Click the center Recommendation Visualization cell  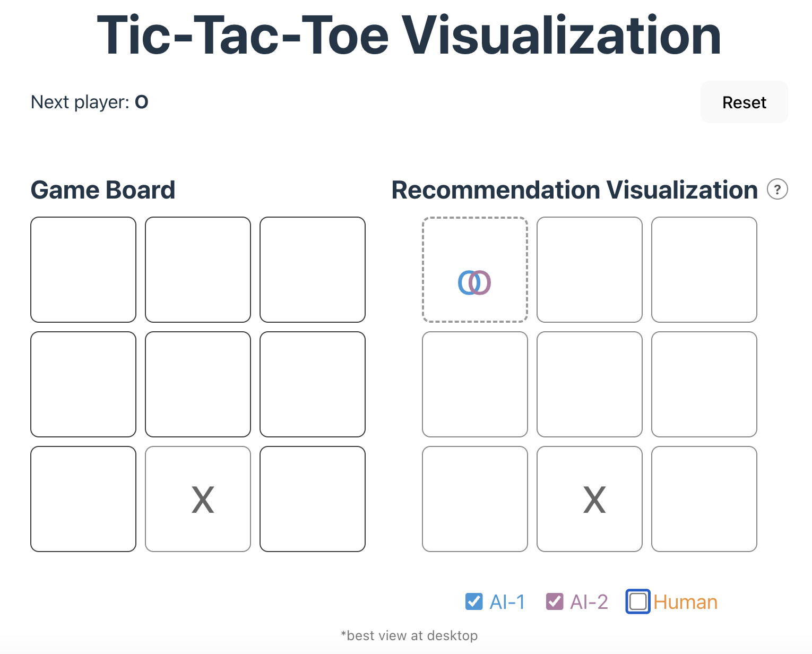(x=590, y=384)
